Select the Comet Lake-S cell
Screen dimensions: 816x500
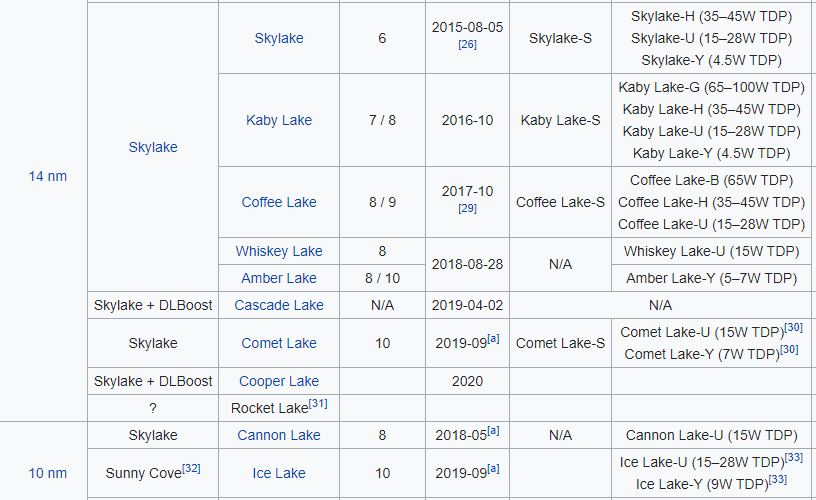(x=560, y=343)
